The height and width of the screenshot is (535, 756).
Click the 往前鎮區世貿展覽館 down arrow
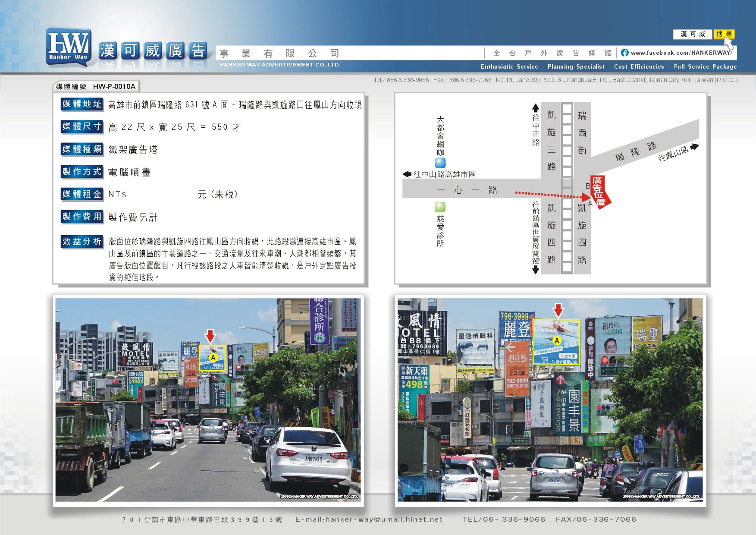536,270
